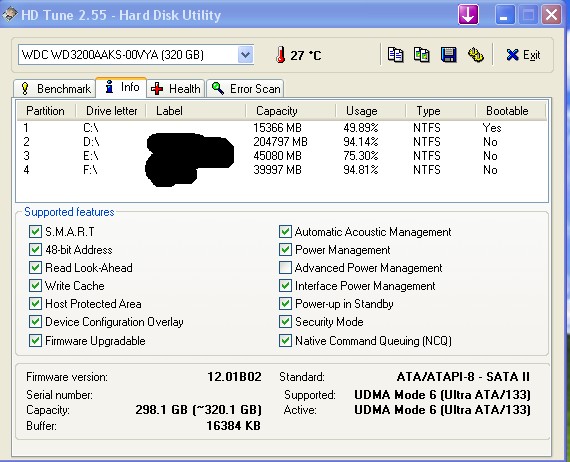Click firmware version 12.01B02
Image resolution: width=570 pixels, height=462 pixels.
234,377
